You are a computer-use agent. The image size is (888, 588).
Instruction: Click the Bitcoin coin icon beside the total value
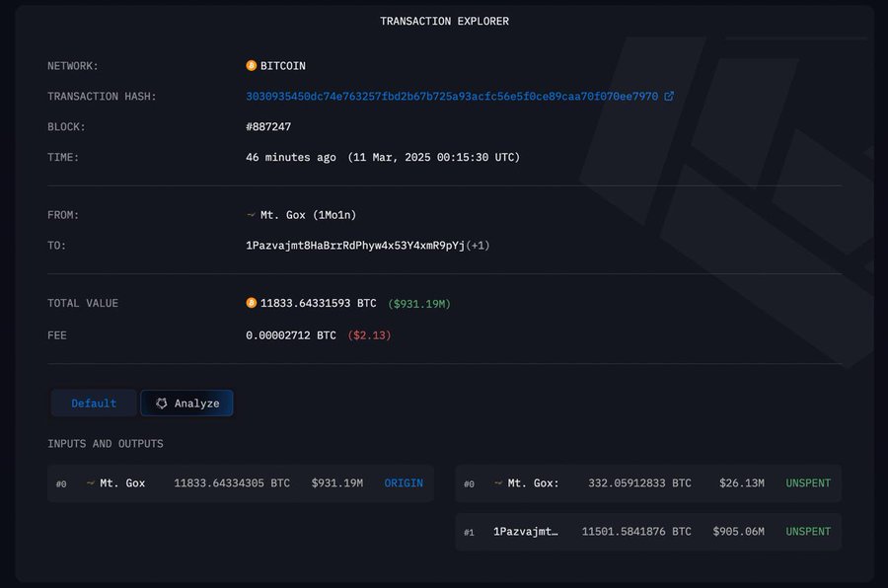252,303
